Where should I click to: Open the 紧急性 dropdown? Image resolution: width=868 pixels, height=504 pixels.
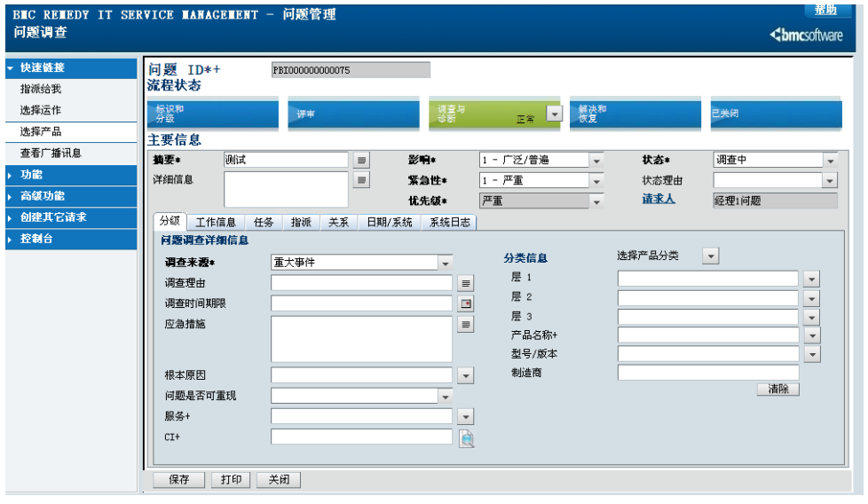[596, 181]
